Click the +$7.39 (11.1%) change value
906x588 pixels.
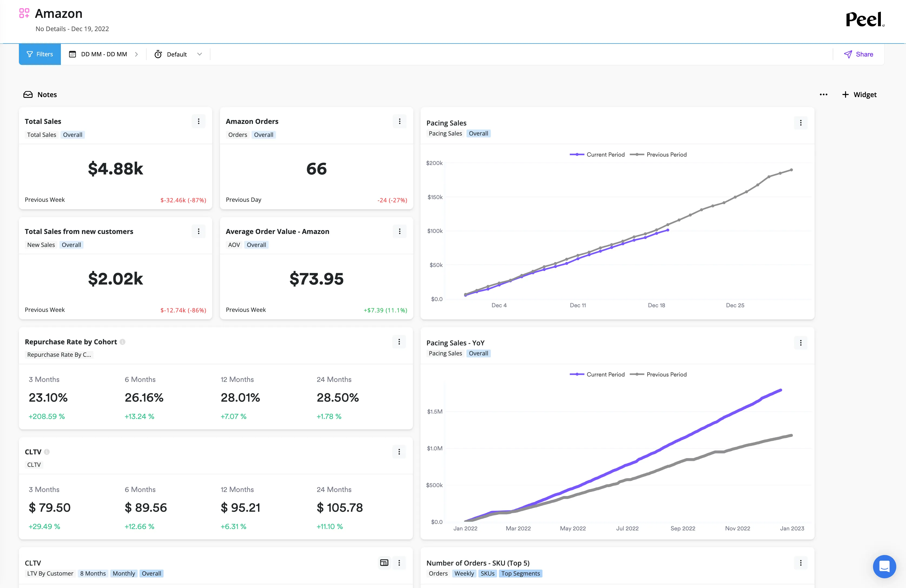(385, 310)
